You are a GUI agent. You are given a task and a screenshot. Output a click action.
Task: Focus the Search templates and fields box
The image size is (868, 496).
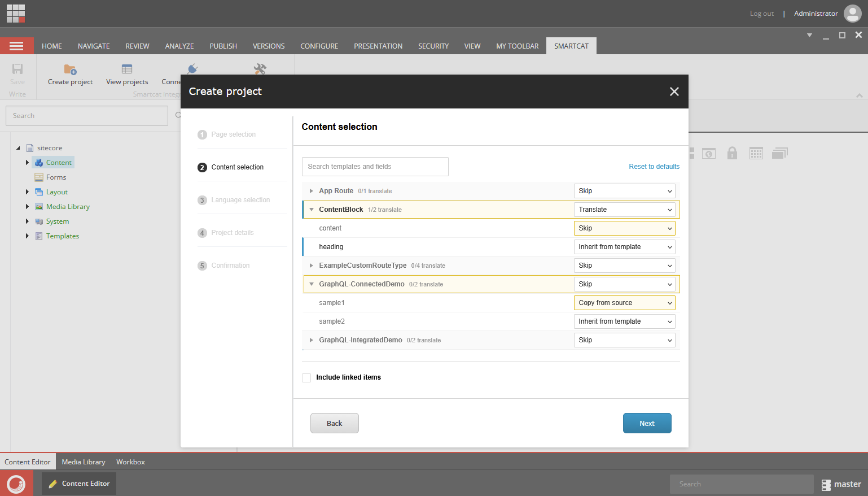(375, 167)
